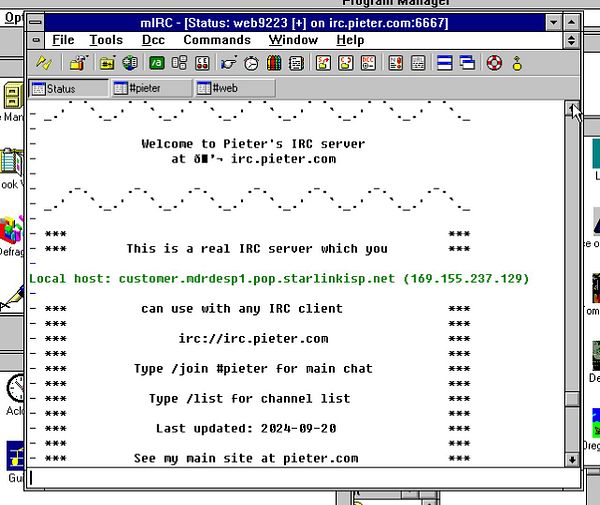Click the file cabinet icon in Program Manager
Image resolution: width=600 pixels, height=505 pixels.
tap(14, 95)
